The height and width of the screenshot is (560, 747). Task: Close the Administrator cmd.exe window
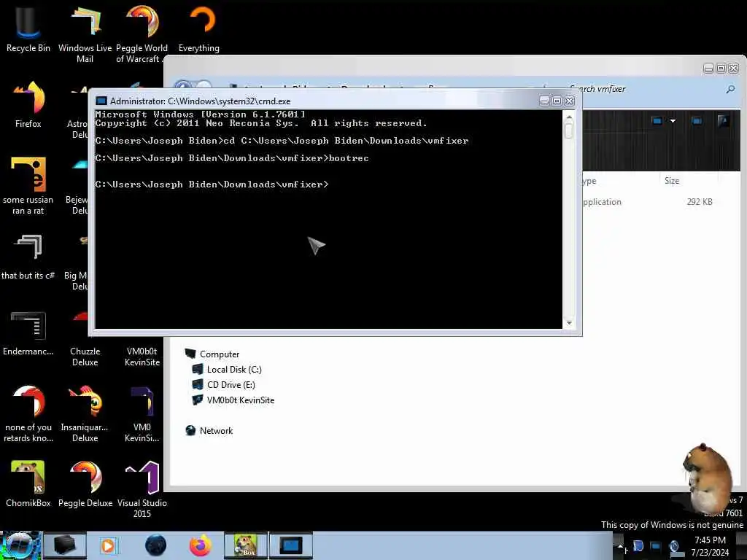[569, 101]
